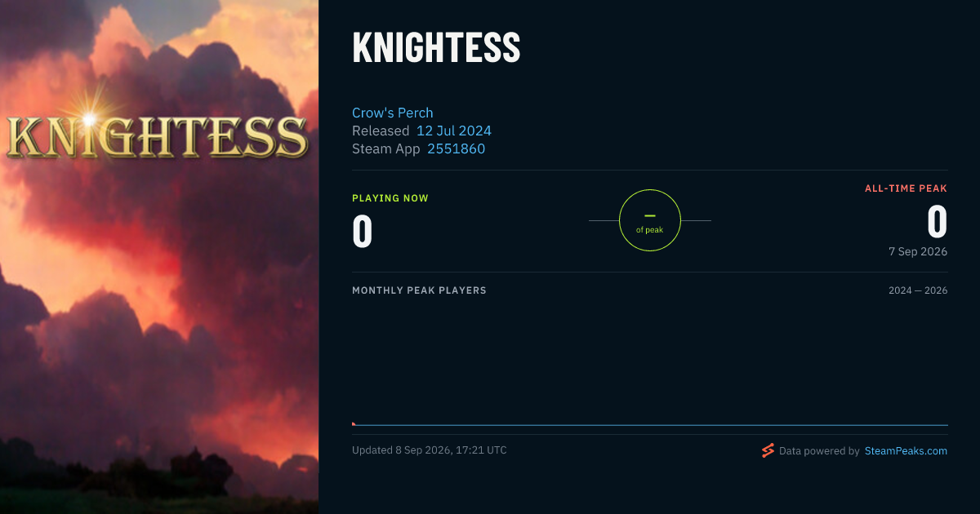Open Steam App ID 2551860
Viewport: 980px width, 514px height.
[x=456, y=148]
